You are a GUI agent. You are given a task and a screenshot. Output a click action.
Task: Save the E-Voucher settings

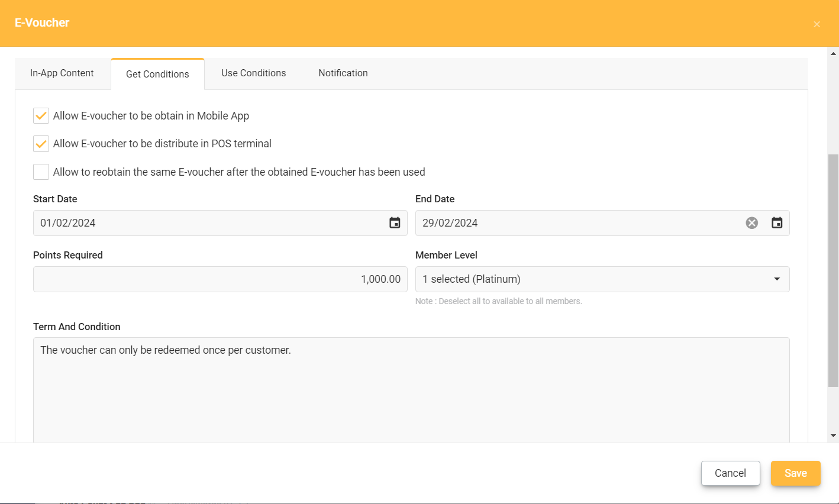795,473
